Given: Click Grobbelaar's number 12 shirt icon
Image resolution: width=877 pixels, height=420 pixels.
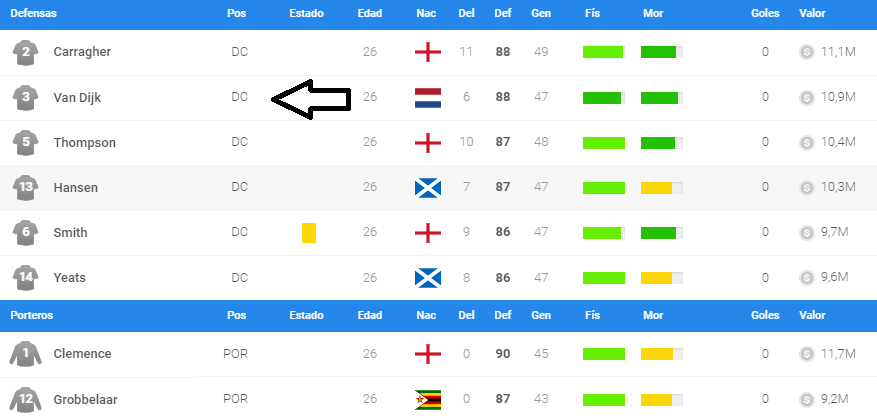Looking at the screenshot, I should pyautogui.click(x=26, y=399).
